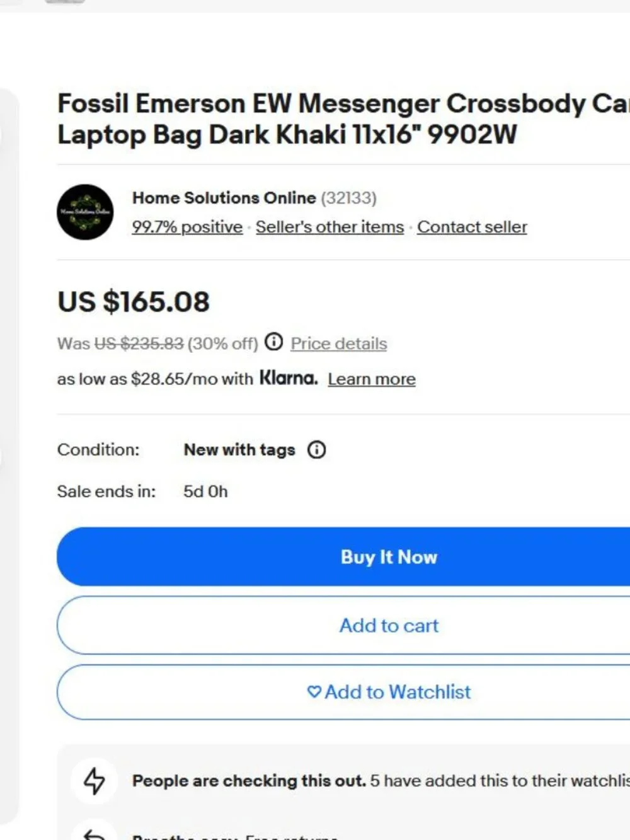Viewport: 630px width, 840px height.
Task: Open the price details info icon
Action: 273,342
